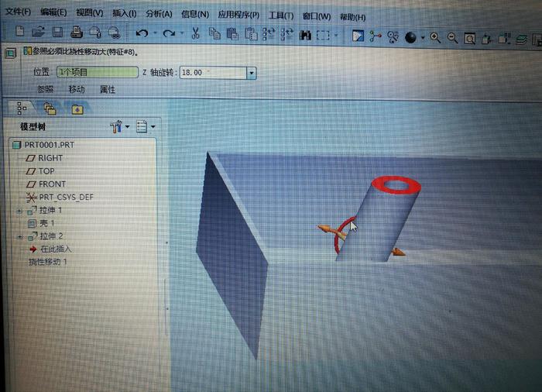
Task: Open the 编辑(E) menu
Action: (53, 12)
